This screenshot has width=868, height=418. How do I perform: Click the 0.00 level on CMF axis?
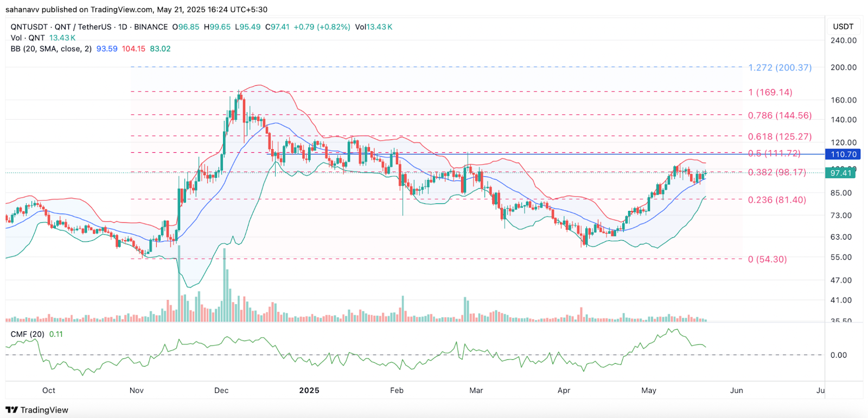(x=838, y=355)
